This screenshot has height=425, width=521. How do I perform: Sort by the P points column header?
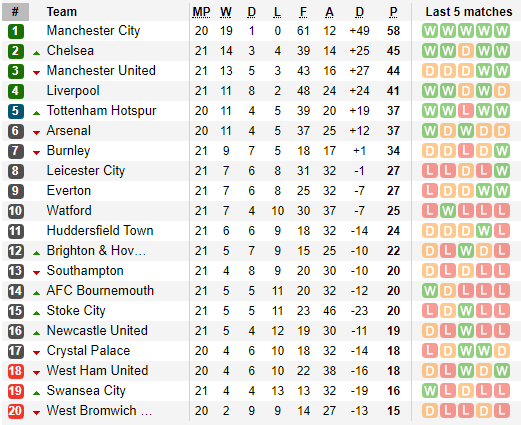coord(393,12)
